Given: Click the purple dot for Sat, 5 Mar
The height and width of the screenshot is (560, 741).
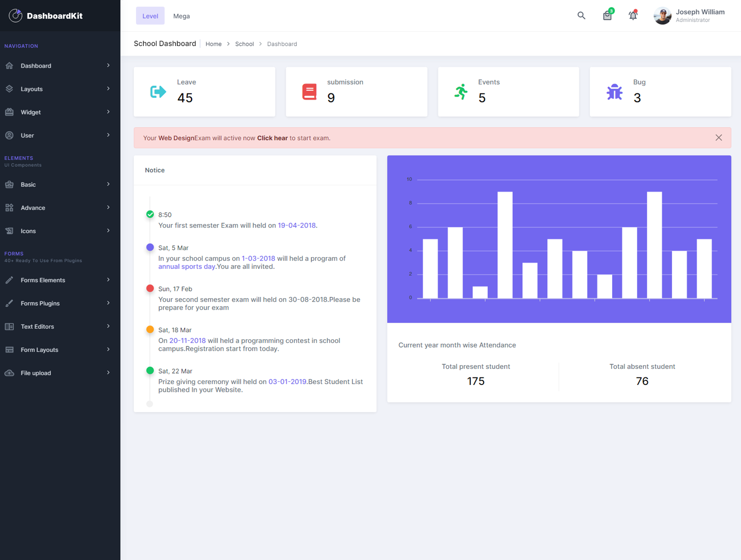Looking at the screenshot, I should (150, 247).
